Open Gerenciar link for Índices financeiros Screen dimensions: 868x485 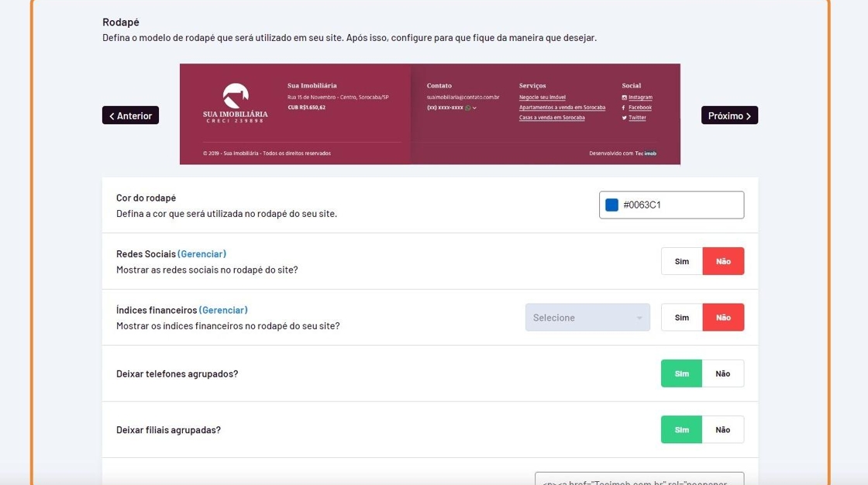223,310
